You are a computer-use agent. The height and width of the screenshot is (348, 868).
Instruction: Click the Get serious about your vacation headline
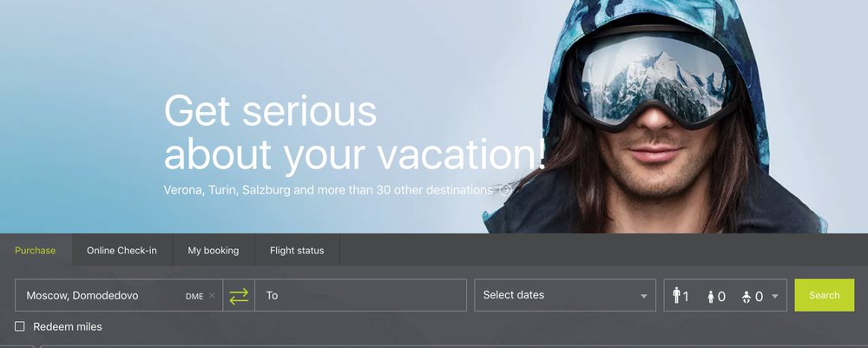(354, 133)
